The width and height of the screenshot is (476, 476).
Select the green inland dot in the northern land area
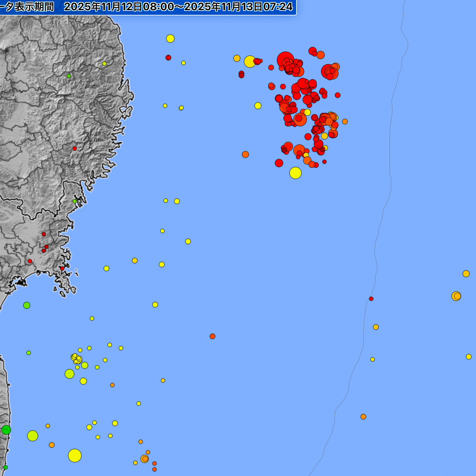(x=69, y=76)
